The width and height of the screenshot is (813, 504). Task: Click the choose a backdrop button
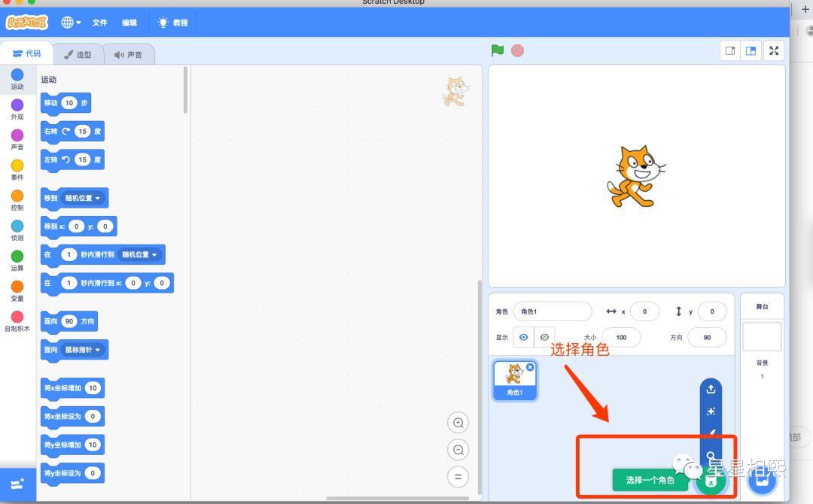coord(762,480)
